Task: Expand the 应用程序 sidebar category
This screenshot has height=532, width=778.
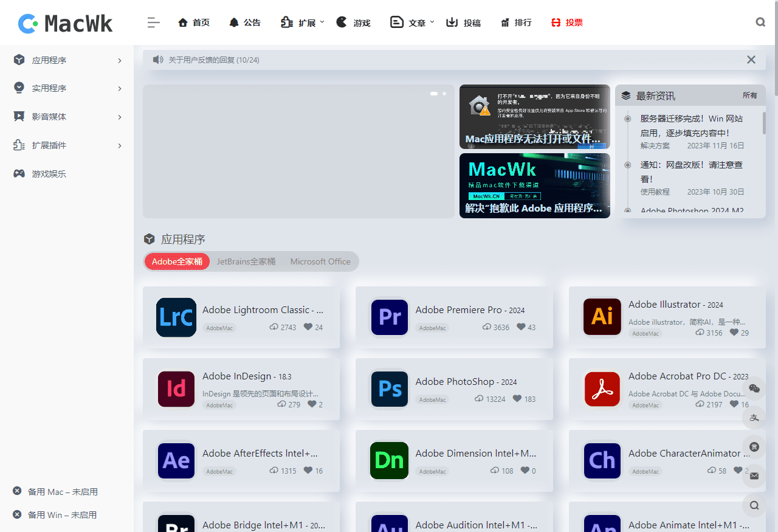Action: click(67, 60)
